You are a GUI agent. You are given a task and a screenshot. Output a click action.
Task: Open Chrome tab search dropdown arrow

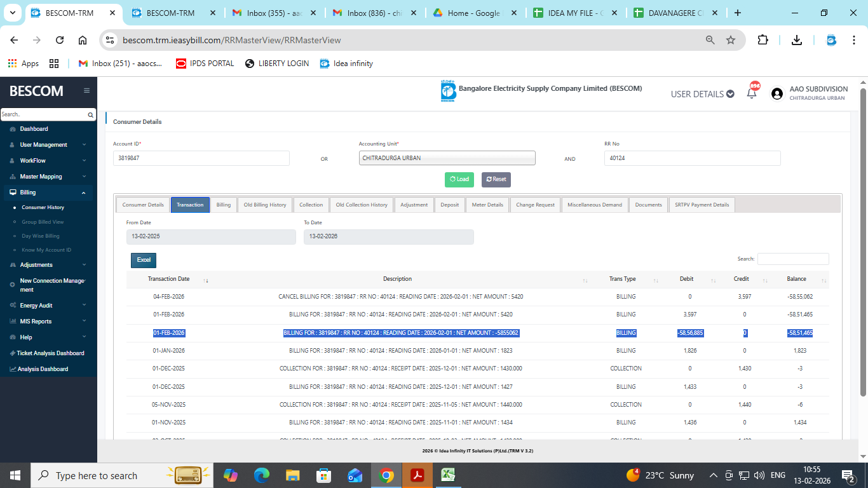pyautogui.click(x=13, y=13)
